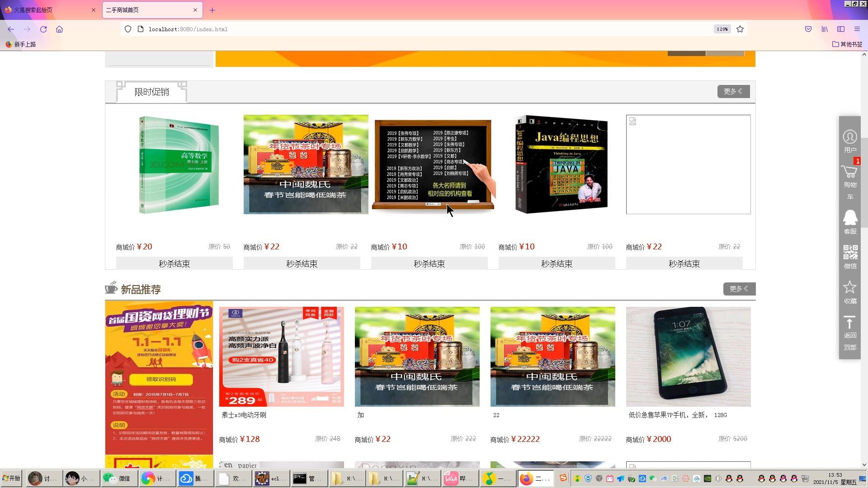Screen dimensions: 868x488
Task: Open the Windows 开始 start button
Action: point(11,478)
